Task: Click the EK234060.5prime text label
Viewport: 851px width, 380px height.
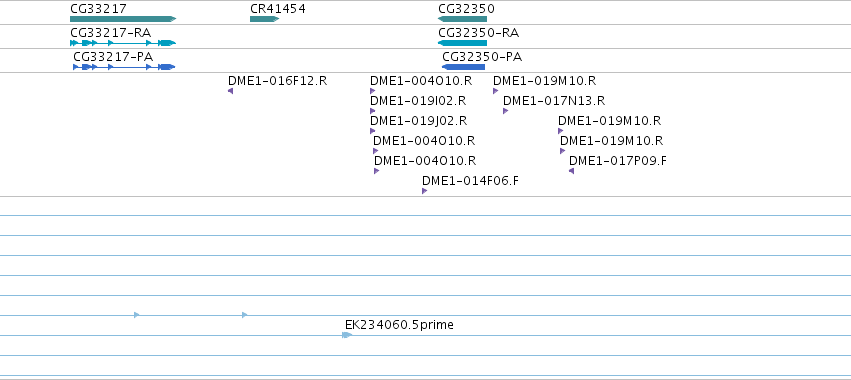Action: (399, 325)
